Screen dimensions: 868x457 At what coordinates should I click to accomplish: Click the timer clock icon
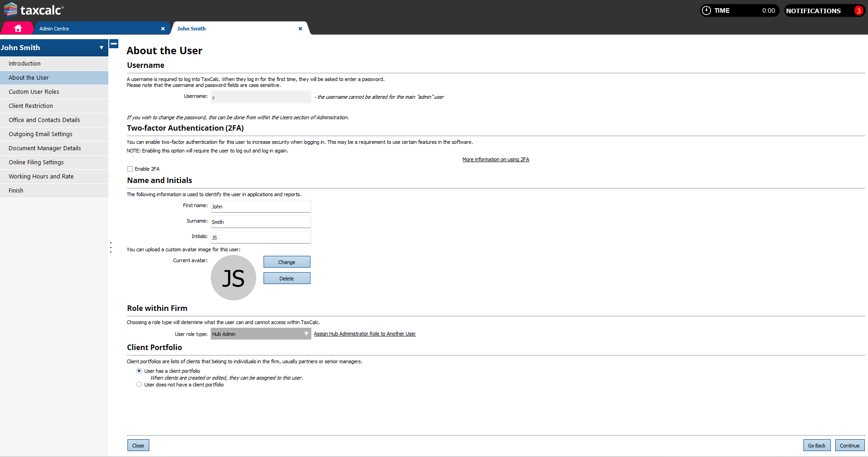[x=706, y=10]
